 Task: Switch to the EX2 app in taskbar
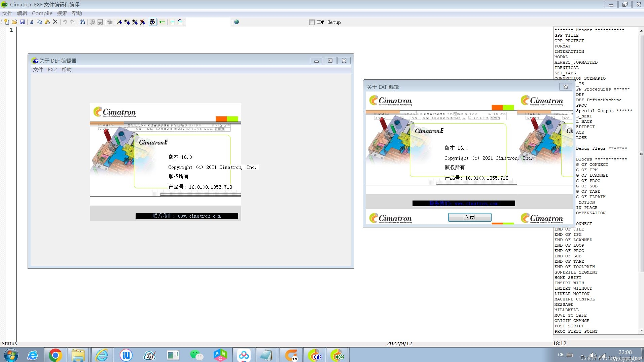(337, 355)
